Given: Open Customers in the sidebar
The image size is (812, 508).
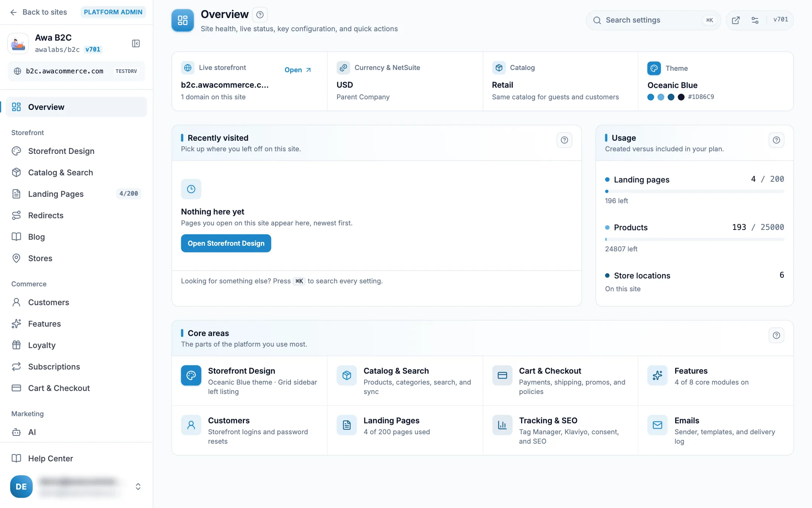Looking at the screenshot, I should tap(76, 302).
